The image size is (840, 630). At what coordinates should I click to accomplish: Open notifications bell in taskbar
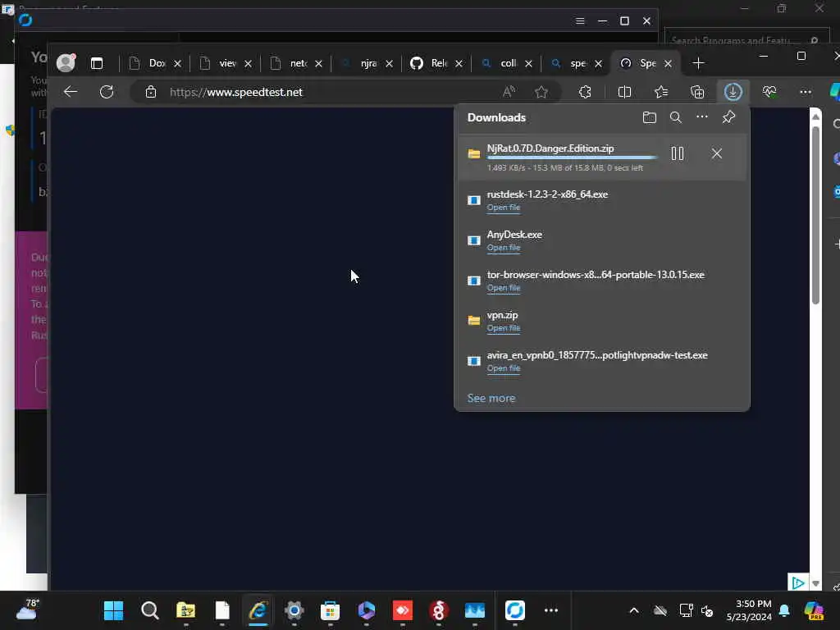(x=784, y=610)
